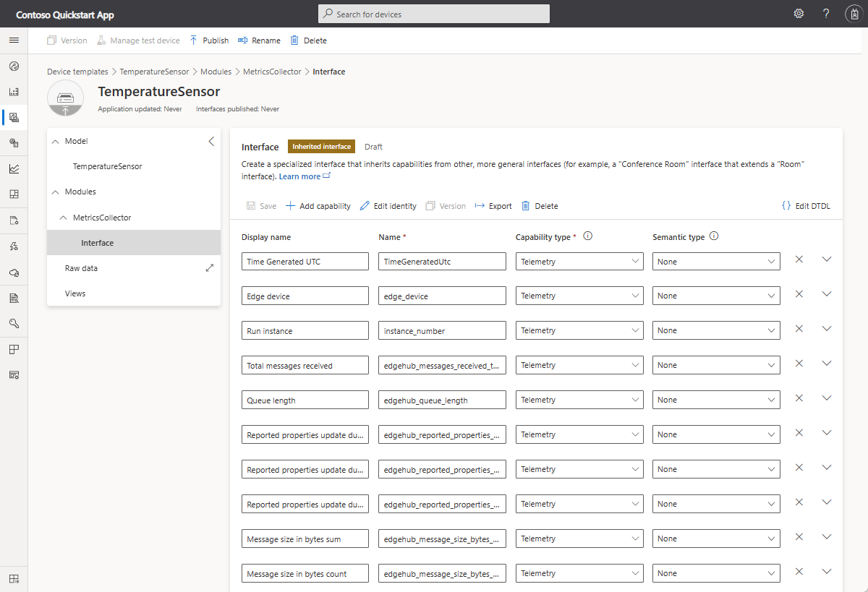Delete the Message size in bytes sum row
Viewport: 868px width, 592px height.
tap(799, 536)
